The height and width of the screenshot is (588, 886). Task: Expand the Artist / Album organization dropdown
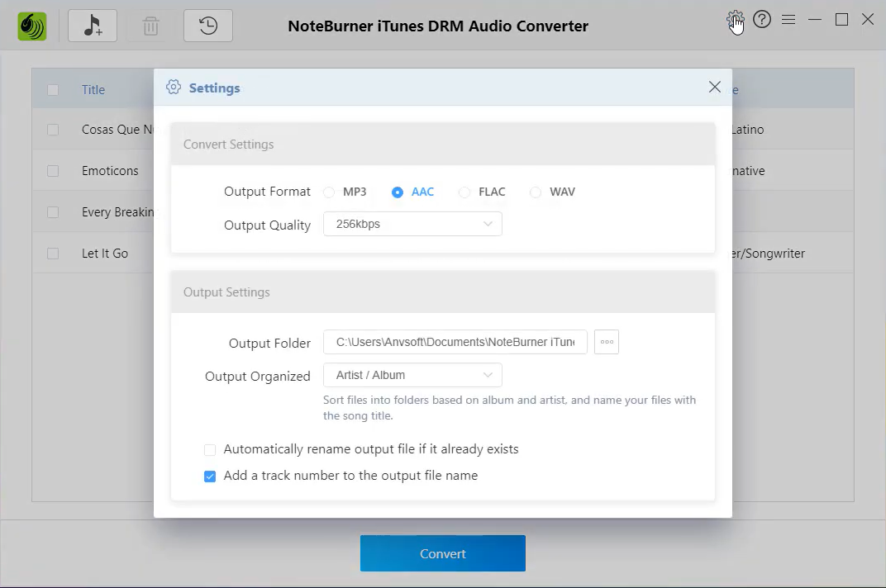(412, 375)
